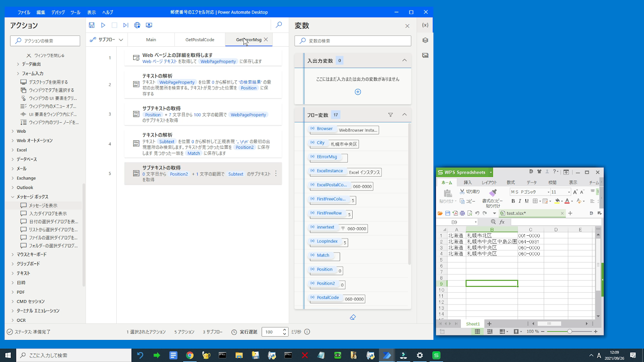Add a new sheet in WPS
This screenshot has height=362, width=644.
pyautogui.click(x=489, y=324)
